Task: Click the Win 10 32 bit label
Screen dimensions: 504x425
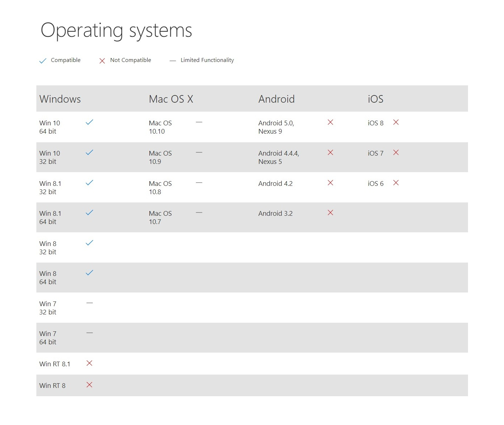Action: click(x=50, y=157)
